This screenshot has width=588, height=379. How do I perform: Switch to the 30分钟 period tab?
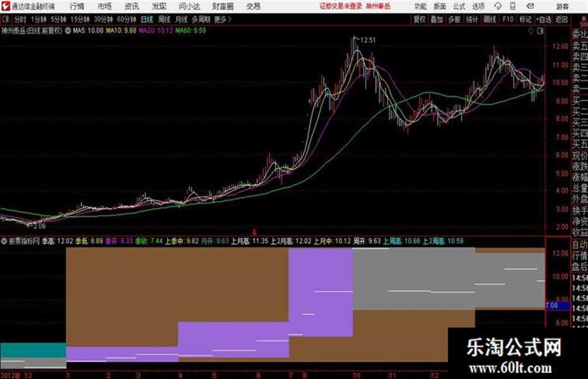(103, 19)
